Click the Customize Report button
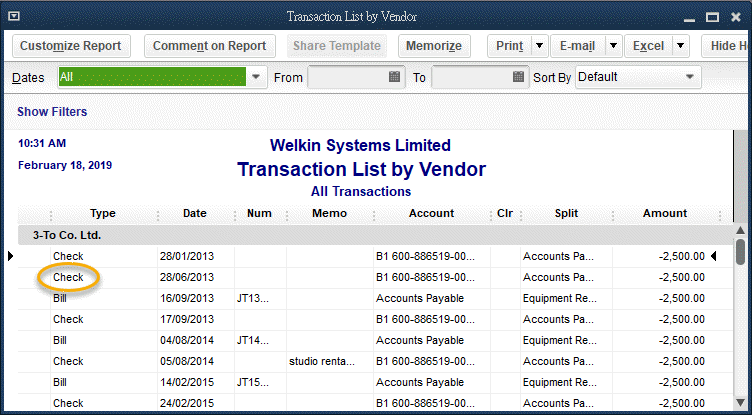The height and width of the screenshot is (415, 752). click(x=70, y=46)
